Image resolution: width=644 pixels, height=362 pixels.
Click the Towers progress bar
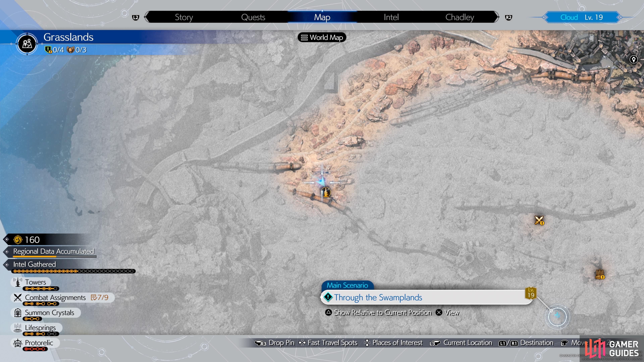coord(41,289)
